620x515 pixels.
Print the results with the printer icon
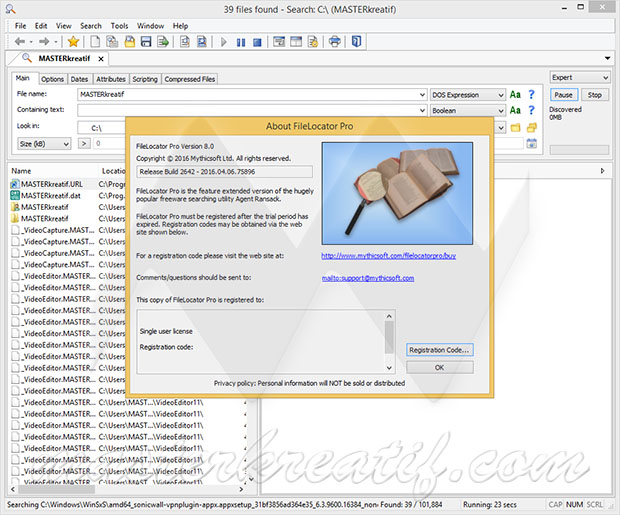(x=335, y=42)
